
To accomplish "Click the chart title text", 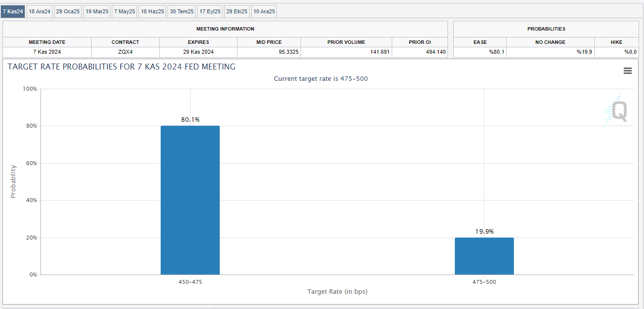I will tap(121, 67).
